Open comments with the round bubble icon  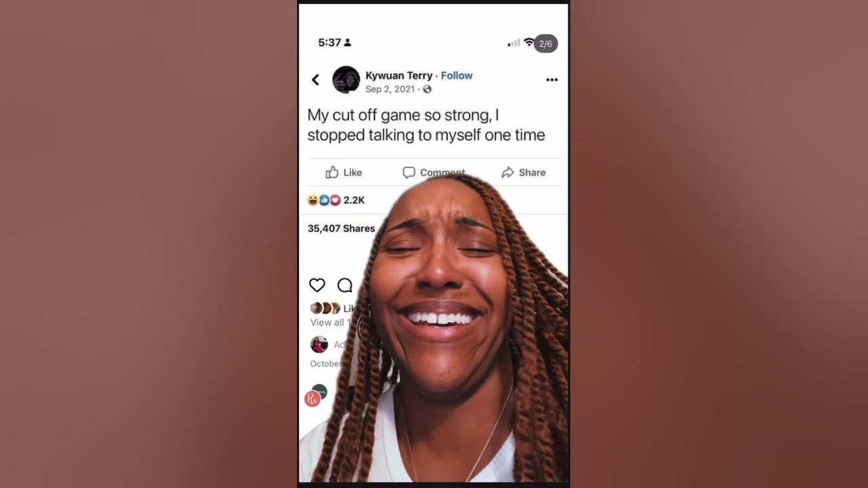345,285
